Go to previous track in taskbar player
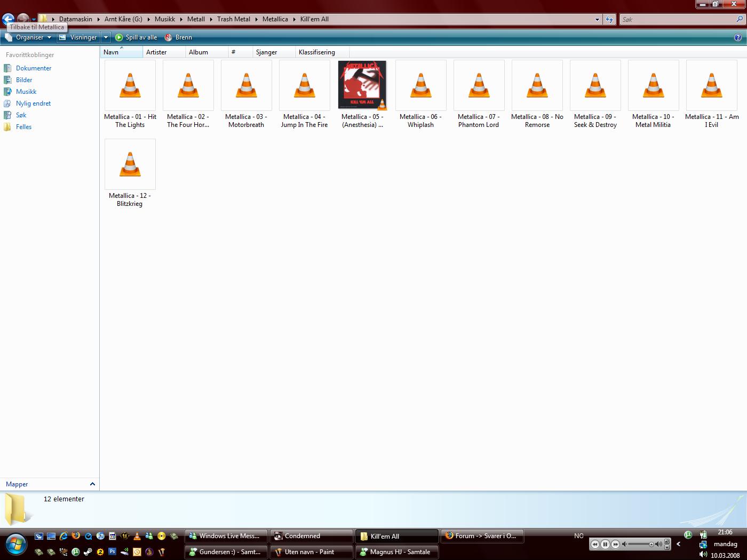This screenshot has height=560, width=747. tap(595, 545)
